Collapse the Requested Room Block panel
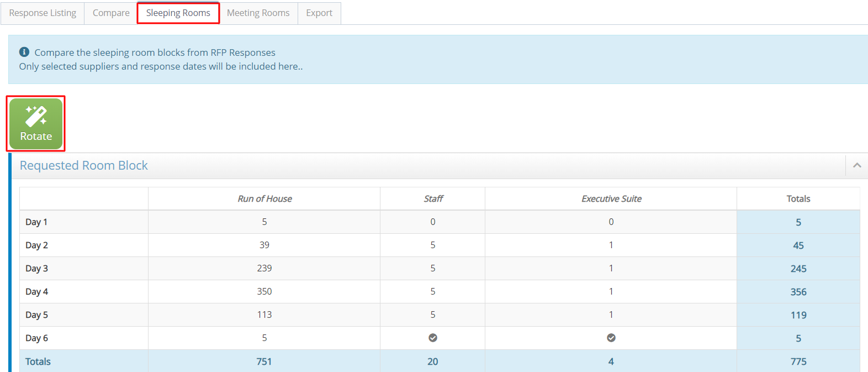Image resolution: width=868 pixels, height=372 pixels. pos(857,165)
